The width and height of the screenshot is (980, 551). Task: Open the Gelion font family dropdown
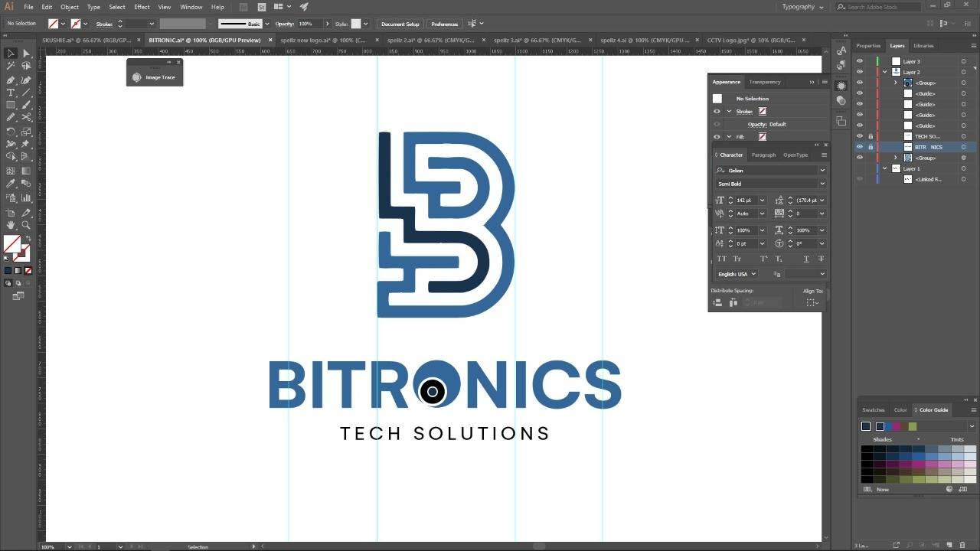point(822,171)
